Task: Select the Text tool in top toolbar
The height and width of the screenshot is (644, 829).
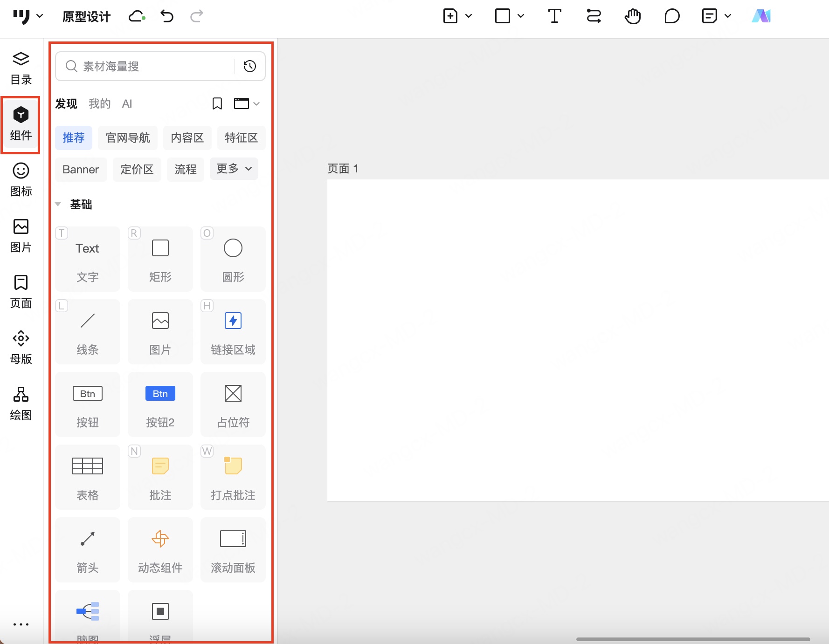Action: (554, 16)
